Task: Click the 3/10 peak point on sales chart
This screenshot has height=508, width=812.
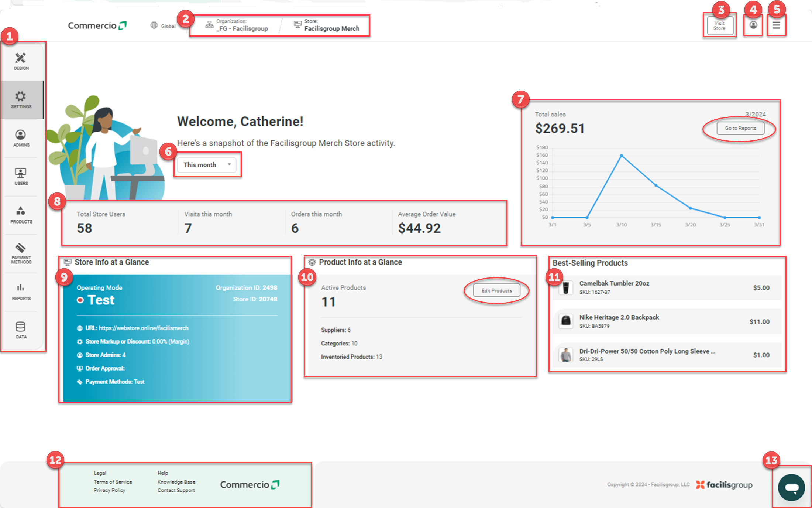Action: point(622,156)
